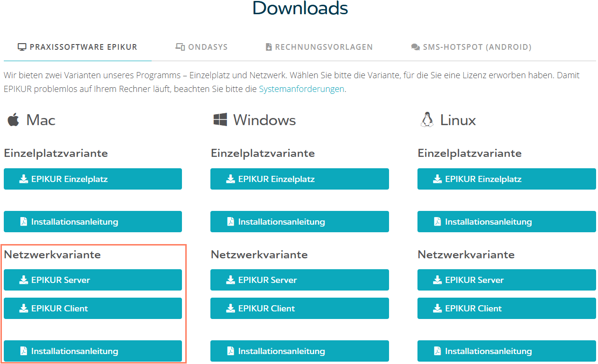Click the Linux column heading
The height and width of the screenshot is (364, 598).
[458, 120]
